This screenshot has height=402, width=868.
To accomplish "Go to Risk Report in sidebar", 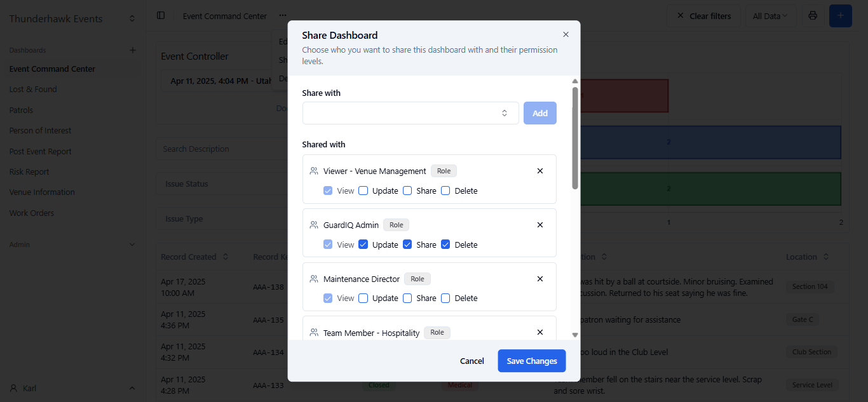I will click(x=29, y=172).
